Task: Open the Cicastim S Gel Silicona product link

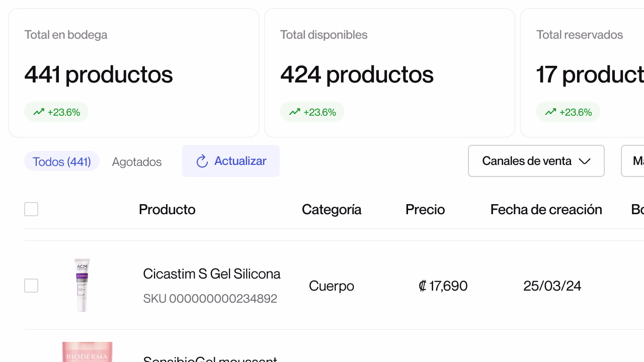Action: pyautogui.click(x=211, y=274)
